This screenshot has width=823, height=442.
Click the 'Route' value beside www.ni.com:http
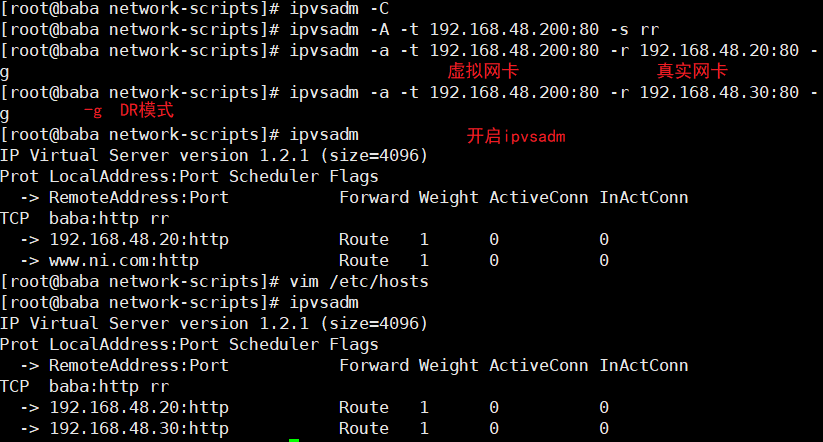tap(364, 260)
